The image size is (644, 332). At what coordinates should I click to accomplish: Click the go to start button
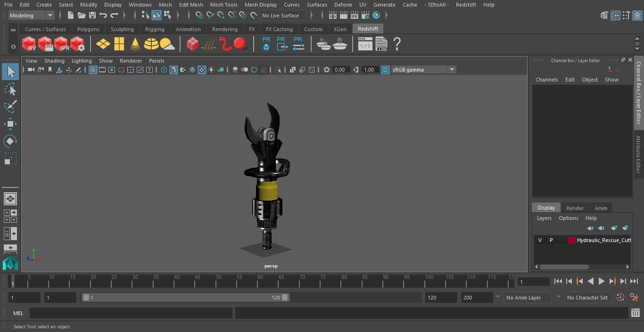[558, 281]
